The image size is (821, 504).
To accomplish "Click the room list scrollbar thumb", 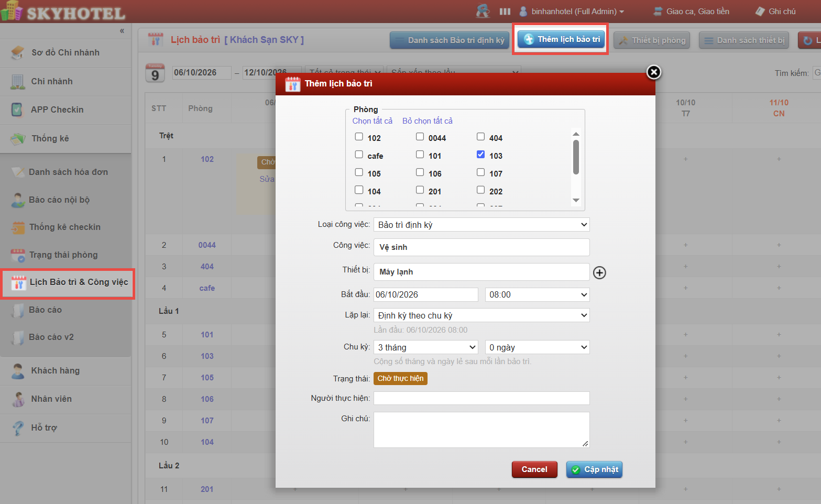I will pos(576,157).
